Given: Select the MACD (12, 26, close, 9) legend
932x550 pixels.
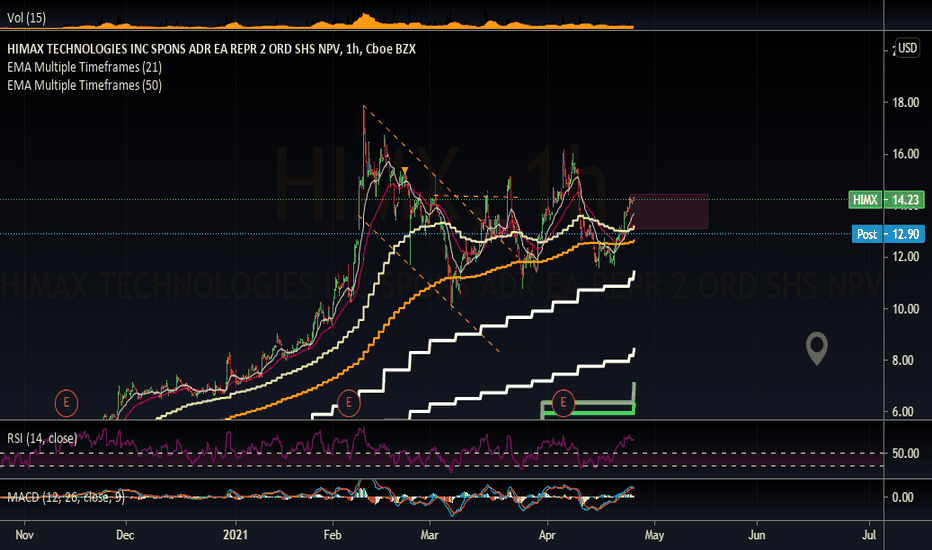Looking at the screenshot, I should point(65,497).
